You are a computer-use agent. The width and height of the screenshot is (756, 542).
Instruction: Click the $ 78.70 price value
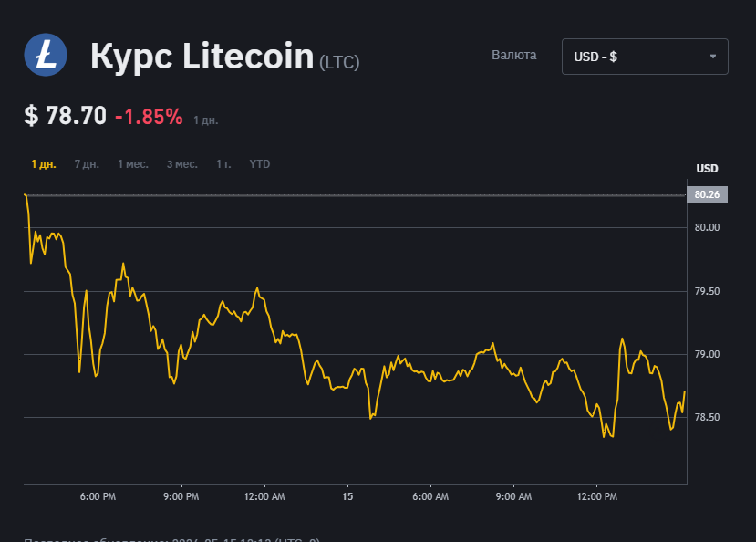click(65, 116)
